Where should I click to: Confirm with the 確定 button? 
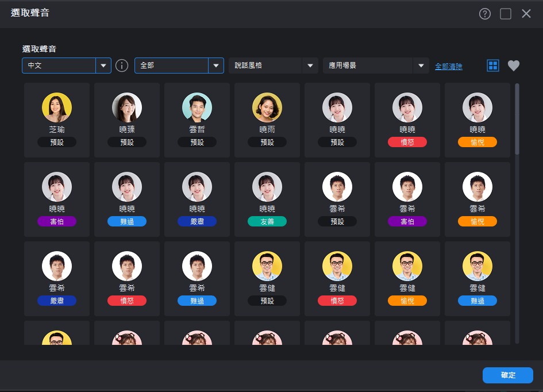(508, 375)
